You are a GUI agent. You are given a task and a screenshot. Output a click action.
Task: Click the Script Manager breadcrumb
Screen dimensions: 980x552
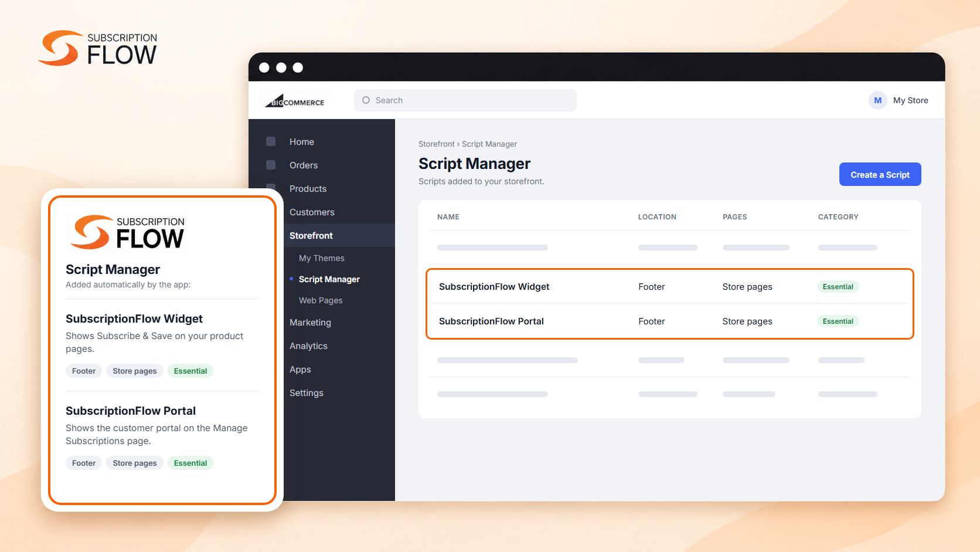(489, 144)
